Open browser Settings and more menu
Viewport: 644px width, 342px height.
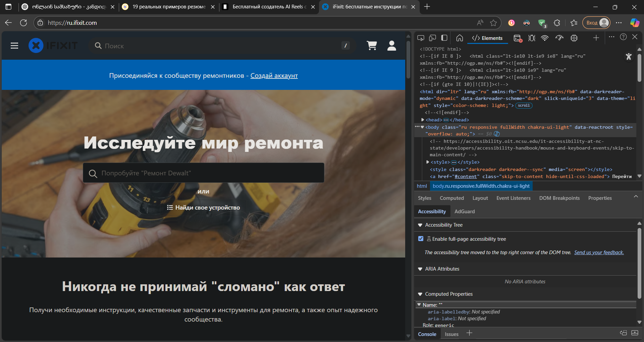[x=619, y=23]
